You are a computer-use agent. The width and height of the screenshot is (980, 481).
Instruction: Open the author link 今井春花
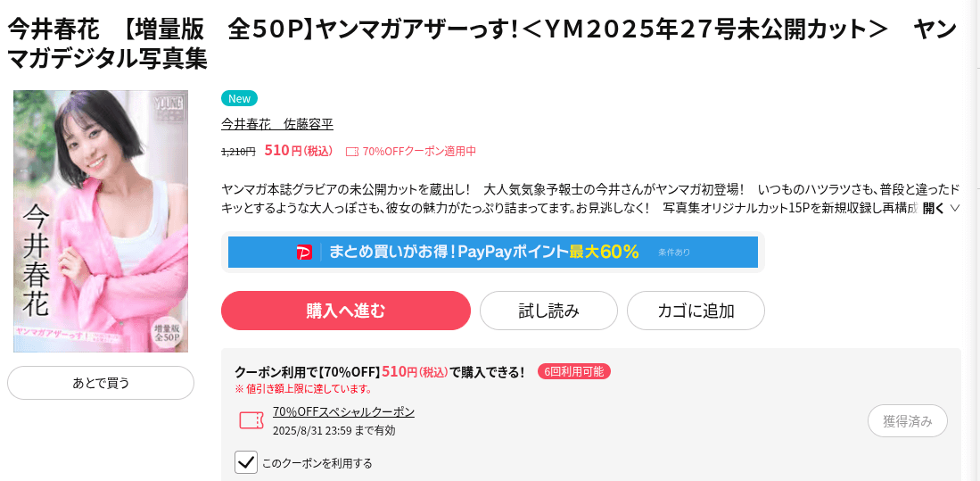[x=246, y=124]
